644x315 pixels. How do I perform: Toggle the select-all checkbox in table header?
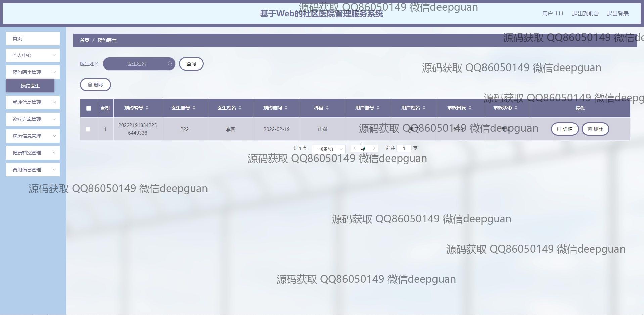[x=89, y=108]
